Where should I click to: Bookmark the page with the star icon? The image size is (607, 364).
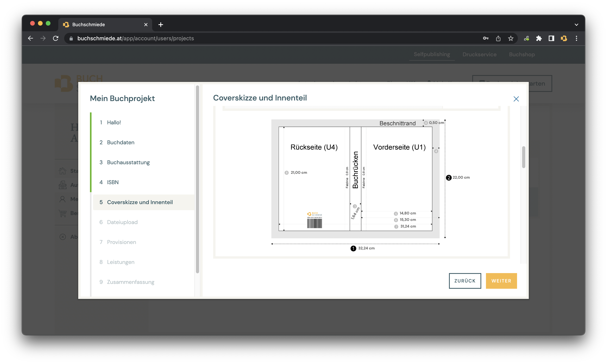point(511,38)
